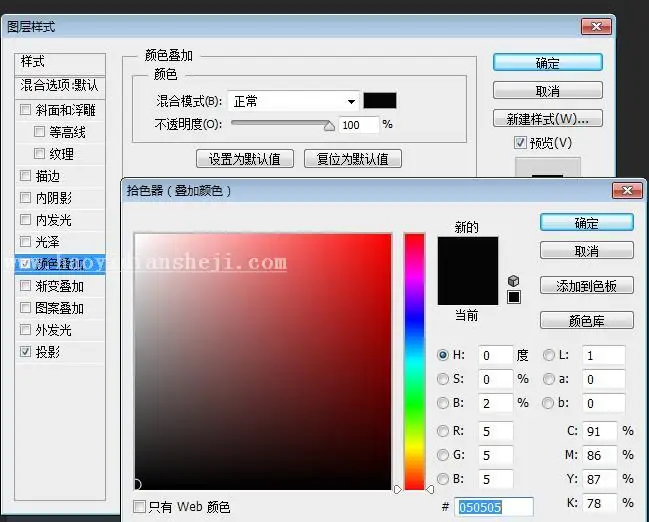Confirm the color picker with 确定

587,223
